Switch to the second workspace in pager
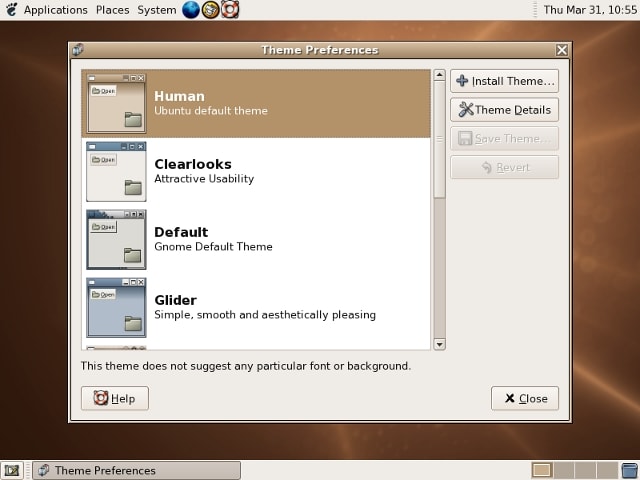The width and height of the screenshot is (640, 480). pyautogui.click(x=564, y=471)
